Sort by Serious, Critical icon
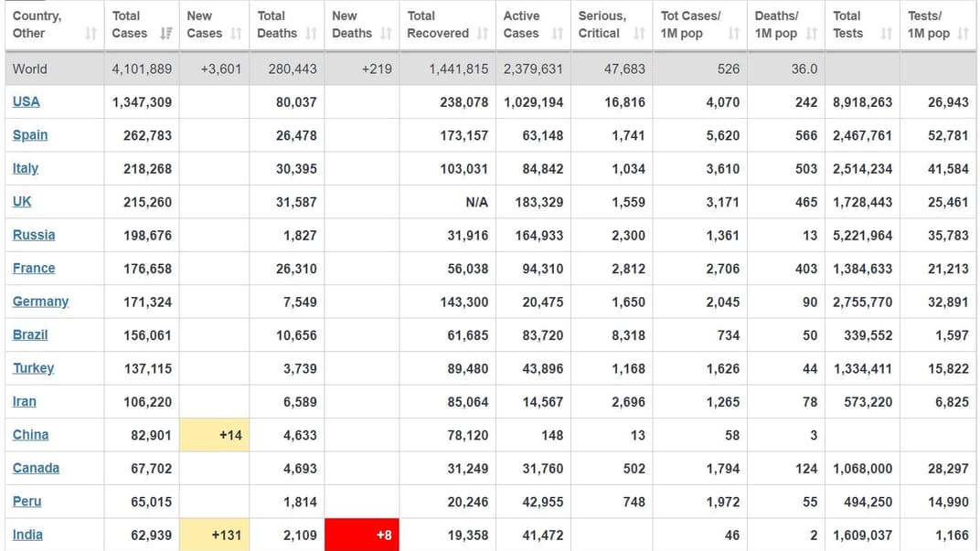Screen dimensions: 980x551 click(x=639, y=34)
